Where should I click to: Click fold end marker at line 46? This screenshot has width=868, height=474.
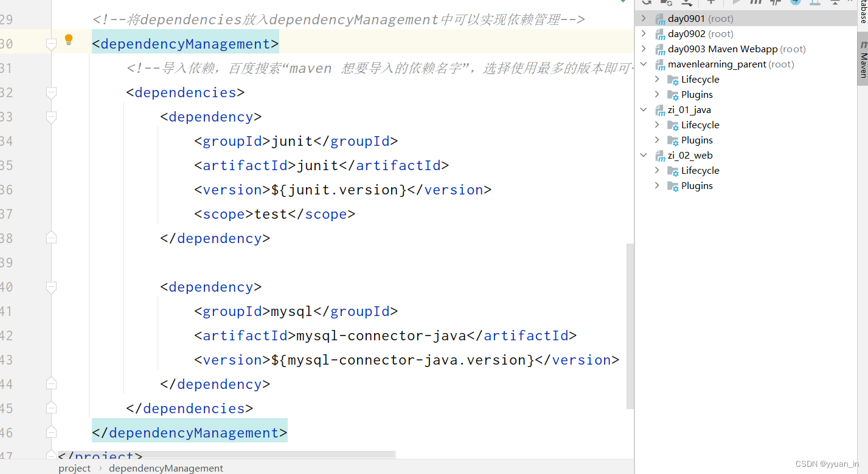pos(51,433)
